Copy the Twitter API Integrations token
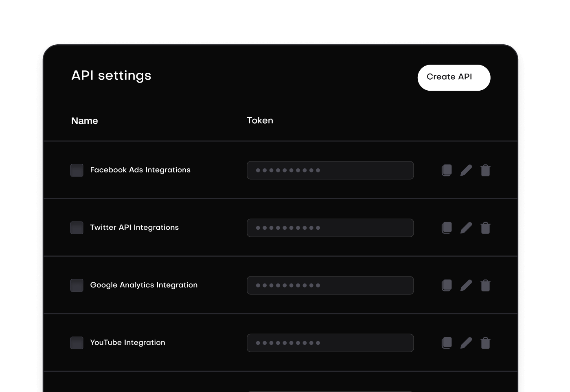The height and width of the screenshot is (392, 570). 446,228
